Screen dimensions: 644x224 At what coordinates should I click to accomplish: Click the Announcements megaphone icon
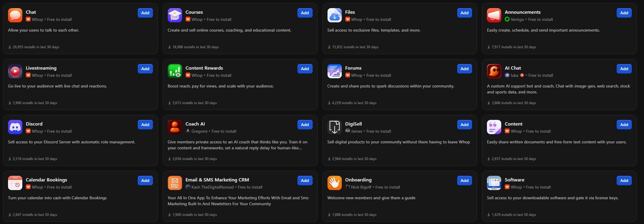494,15
